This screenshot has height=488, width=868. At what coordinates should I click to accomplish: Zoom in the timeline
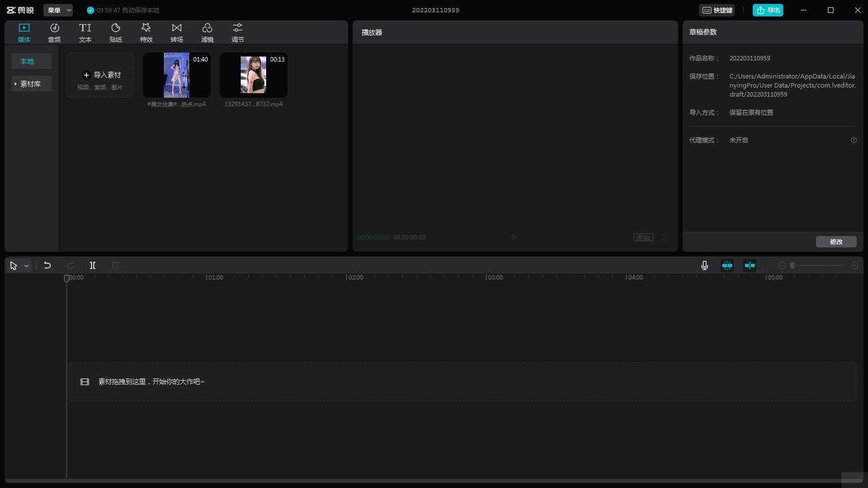(854, 265)
